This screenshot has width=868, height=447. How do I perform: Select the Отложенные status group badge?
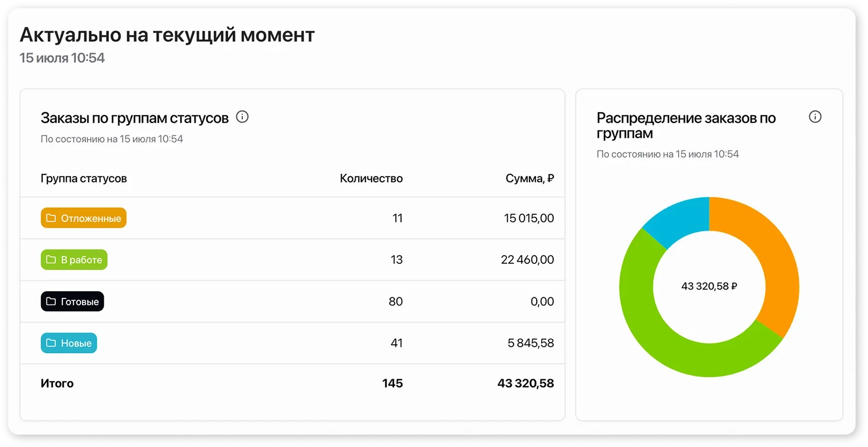pyautogui.click(x=83, y=217)
